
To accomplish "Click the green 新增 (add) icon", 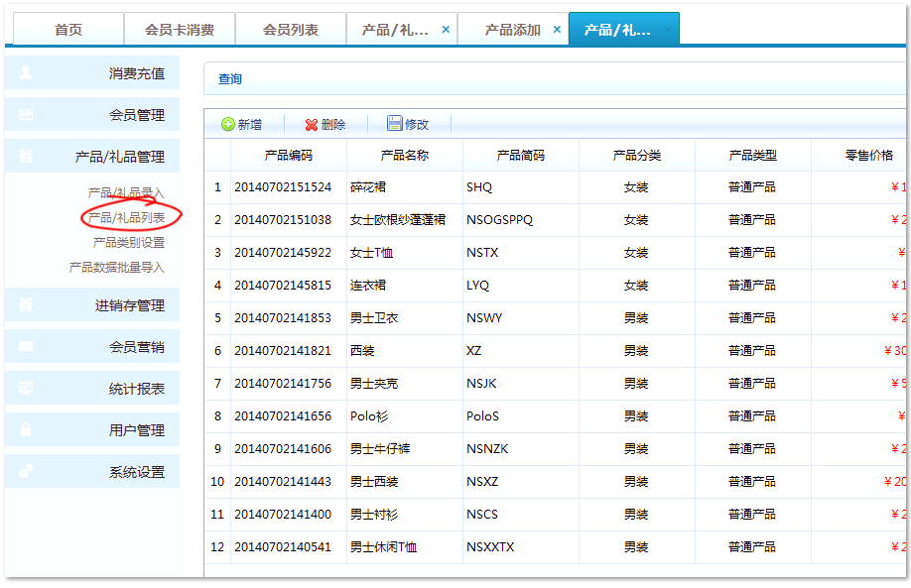I will (x=227, y=125).
